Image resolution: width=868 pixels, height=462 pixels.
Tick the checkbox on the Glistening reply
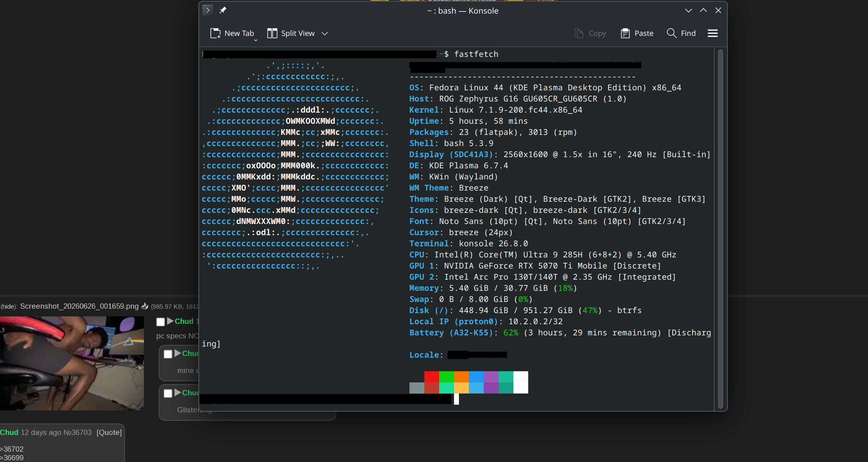(x=168, y=393)
